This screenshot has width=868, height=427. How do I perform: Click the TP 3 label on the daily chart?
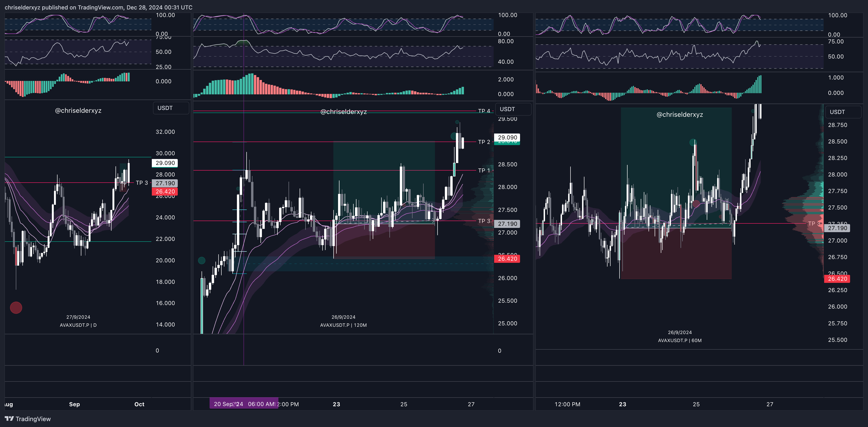pyautogui.click(x=141, y=183)
